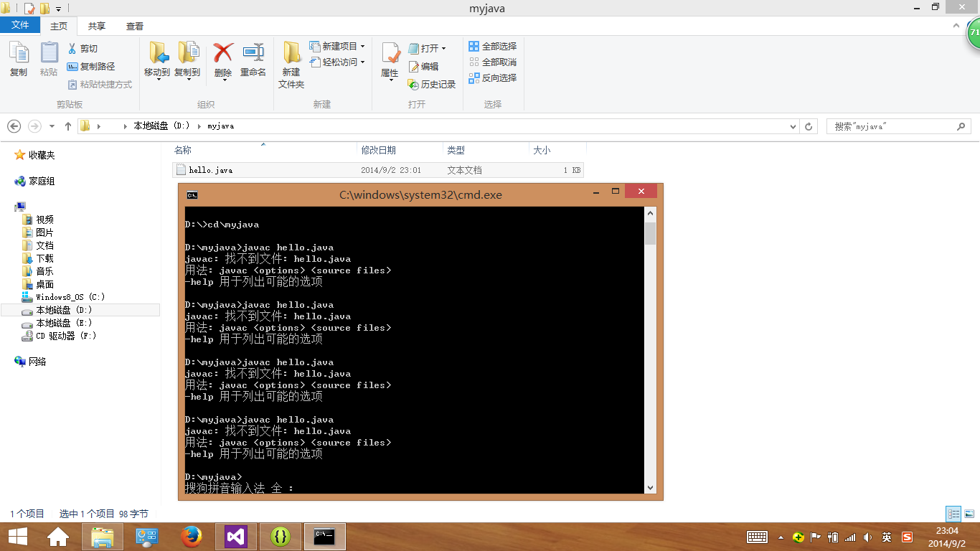This screenshot has width=980, height=551.
Task: Click Paste shortcut (粘贴快捷方式)
Action: tap(100, 84)
